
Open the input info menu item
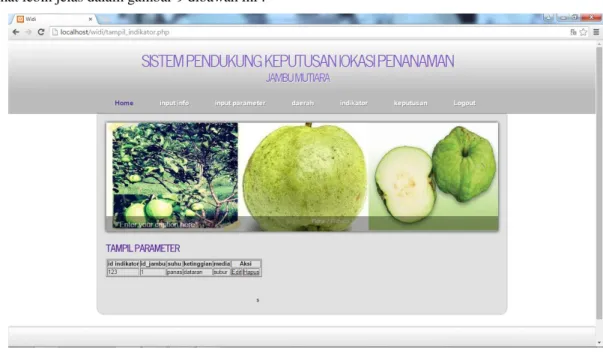point(174,103)
